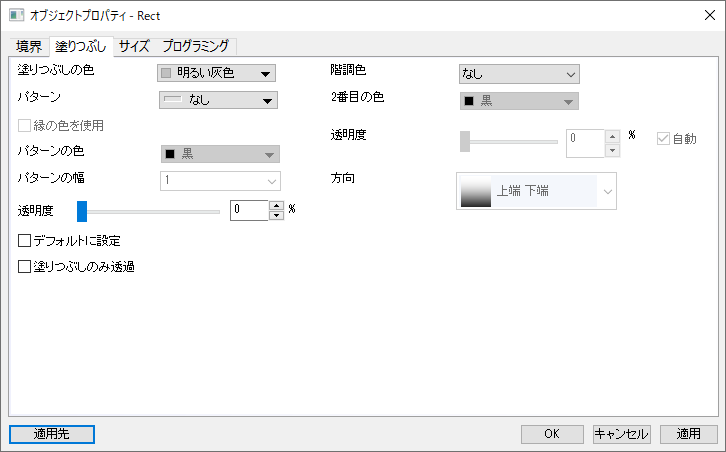Open the サイズ tab
This screenshot has width=726, height=452.
(134, 46)
